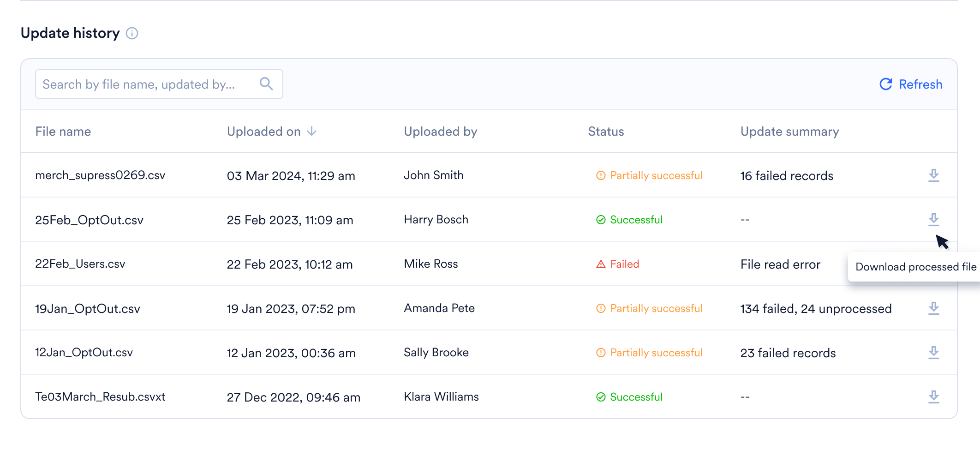Download processed file for merch_supress0269.csv

(x=933, y=175)
